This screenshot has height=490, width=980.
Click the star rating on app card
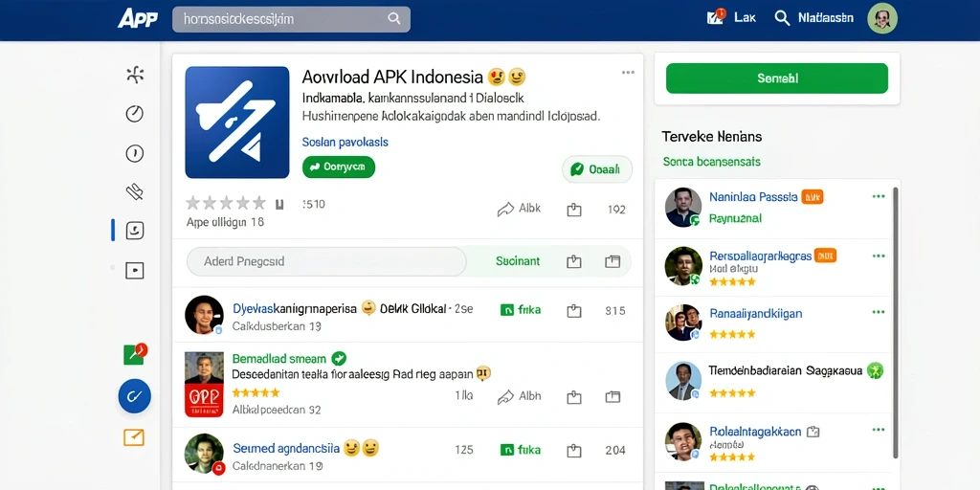pyautogui.click(x=226, y=203)
